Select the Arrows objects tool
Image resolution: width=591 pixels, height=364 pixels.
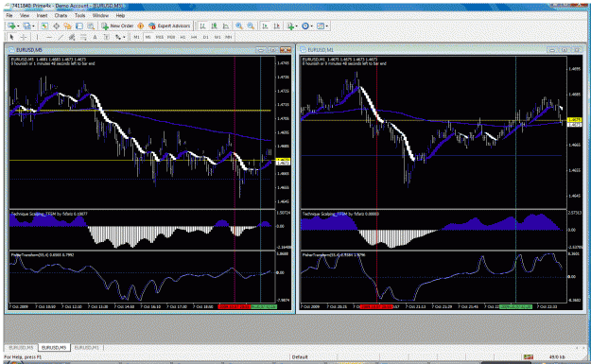click(x=118, y=37)
